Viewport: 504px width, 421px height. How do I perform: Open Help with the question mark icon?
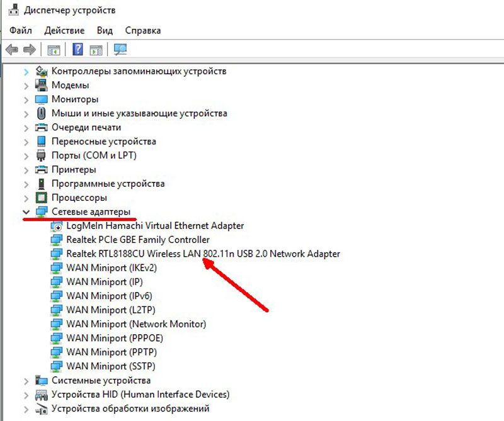pos(77,50)
